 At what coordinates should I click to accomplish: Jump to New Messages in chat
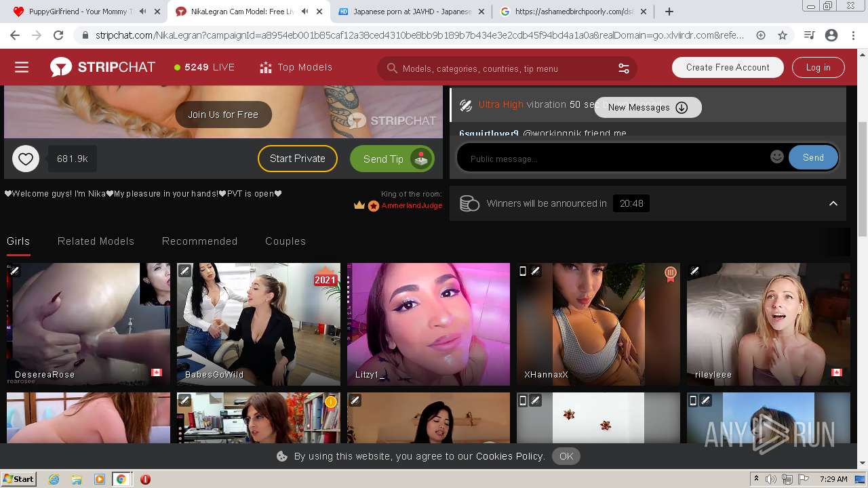[x=648, y=107]
